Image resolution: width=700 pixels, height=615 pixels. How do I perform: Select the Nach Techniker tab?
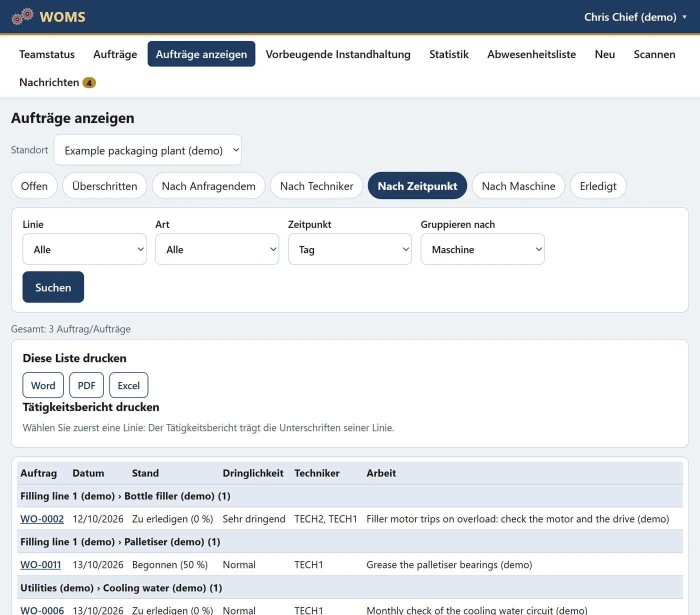(x=316, y=186)
